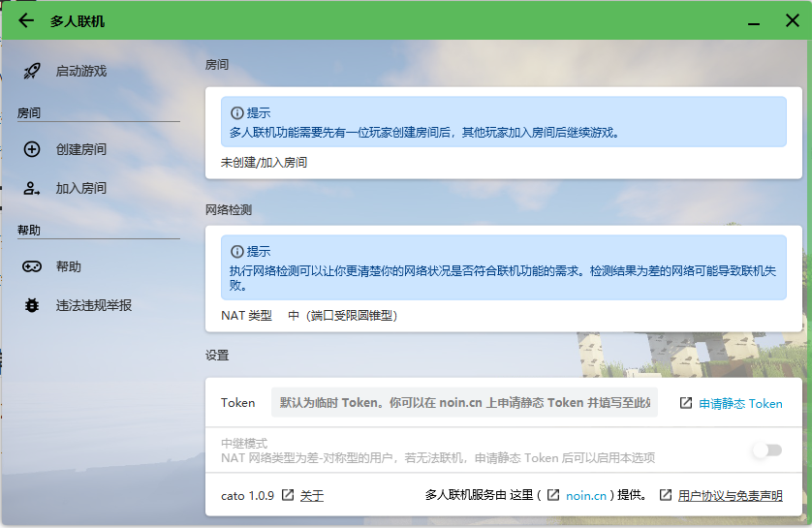This screenshot has width=812, height=528.
Task: Click the external-link icon before 用户协议与免责声明
Action: pos(666,495)
